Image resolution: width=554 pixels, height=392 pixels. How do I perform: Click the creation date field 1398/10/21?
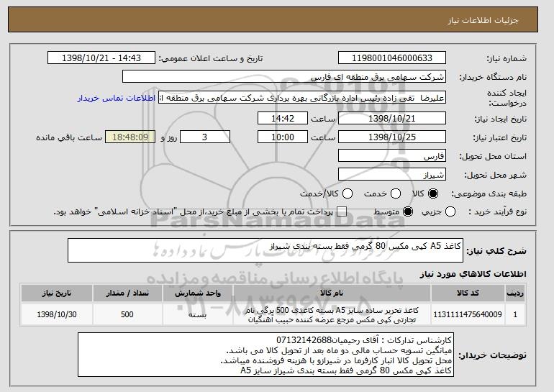coord(392,118)
